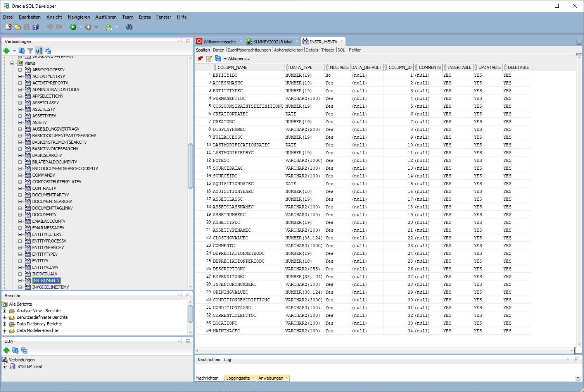Open the Extras menu
The image size is (584, 392).
[x=145, y=17]
